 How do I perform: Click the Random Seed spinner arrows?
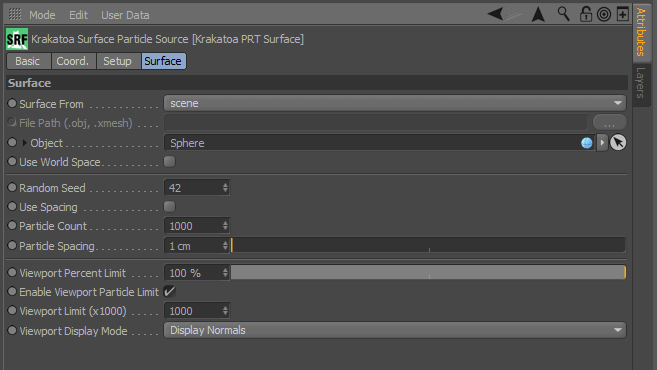225,188
